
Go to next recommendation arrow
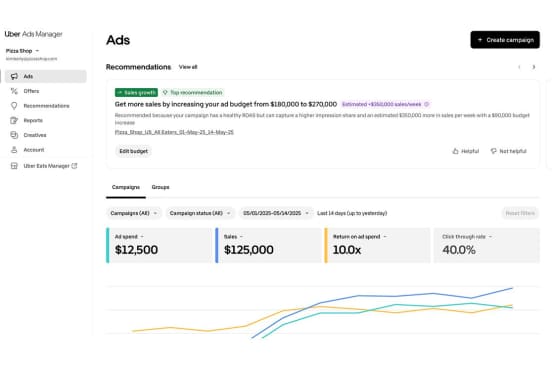pos(534,67)
